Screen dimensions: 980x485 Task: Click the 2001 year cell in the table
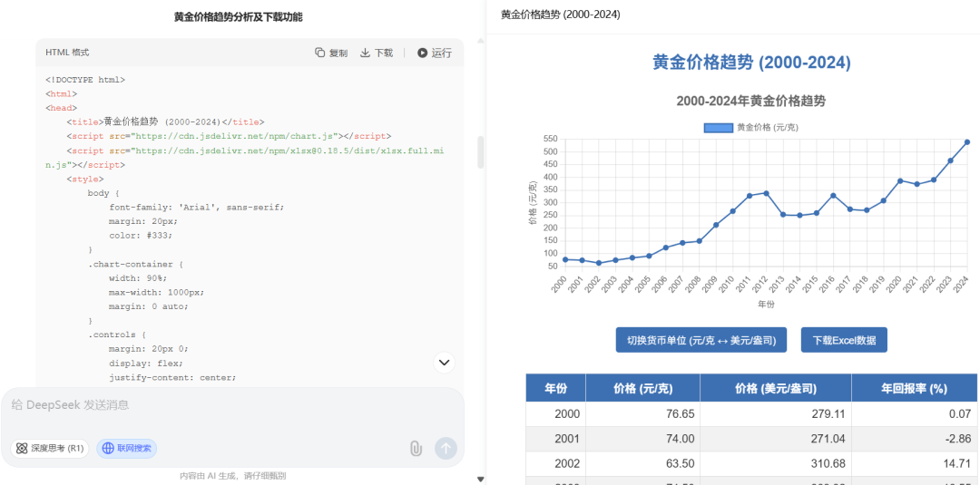555,439
